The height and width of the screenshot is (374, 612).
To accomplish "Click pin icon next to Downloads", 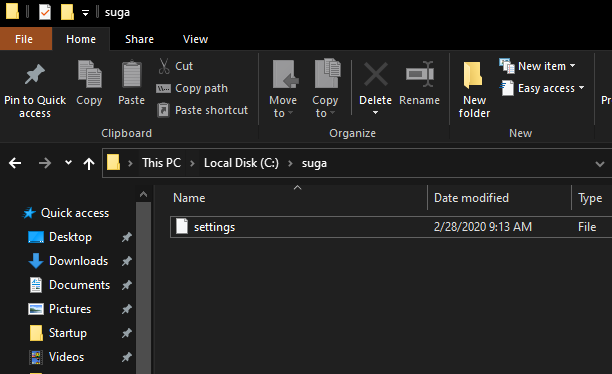I will click(126, 261).
